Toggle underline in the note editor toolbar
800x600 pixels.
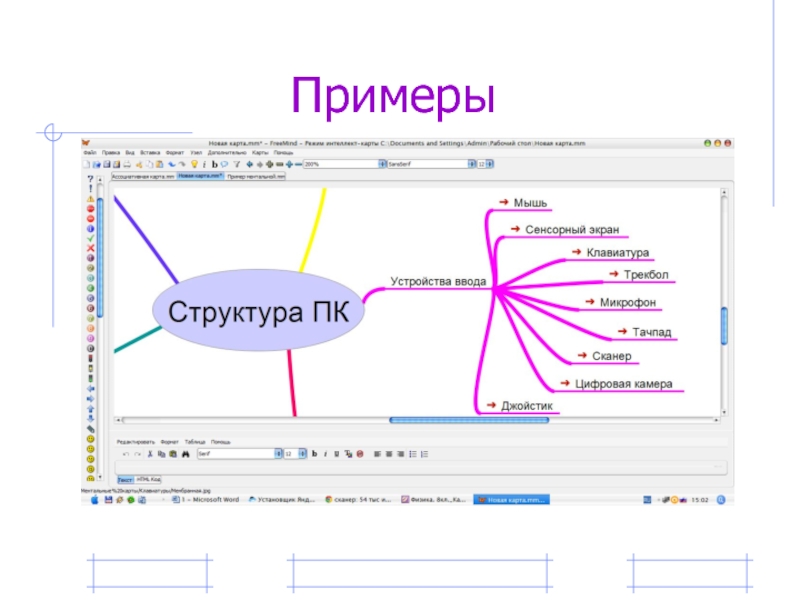336,454
